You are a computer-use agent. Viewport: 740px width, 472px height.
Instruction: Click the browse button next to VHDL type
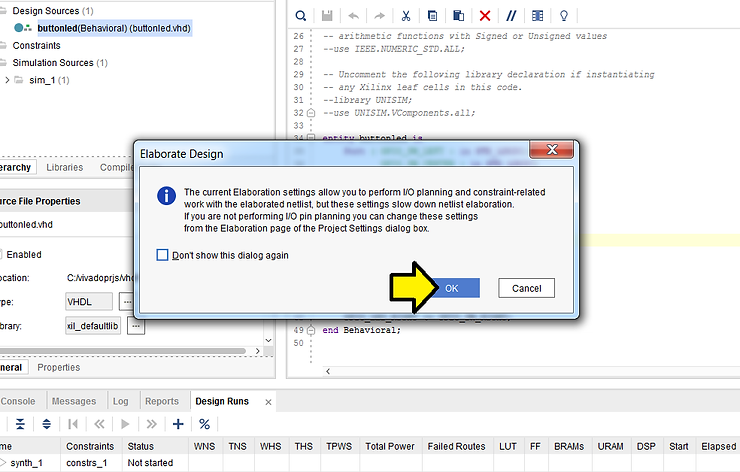tap(127, 302)
